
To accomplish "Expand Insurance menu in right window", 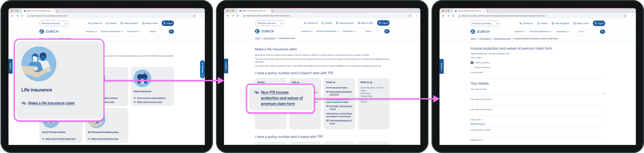I will pos(520,32).
